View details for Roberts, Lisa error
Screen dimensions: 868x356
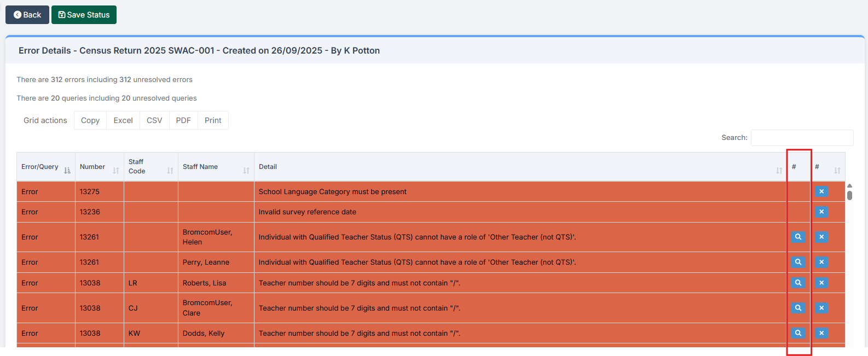(x=798, y=283)
